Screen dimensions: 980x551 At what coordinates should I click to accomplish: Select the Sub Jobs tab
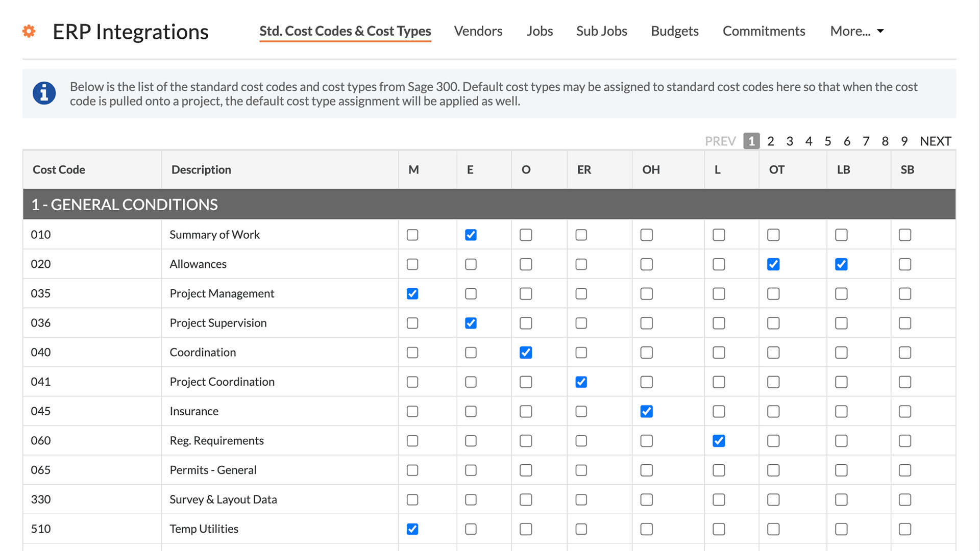coord(601,31)
